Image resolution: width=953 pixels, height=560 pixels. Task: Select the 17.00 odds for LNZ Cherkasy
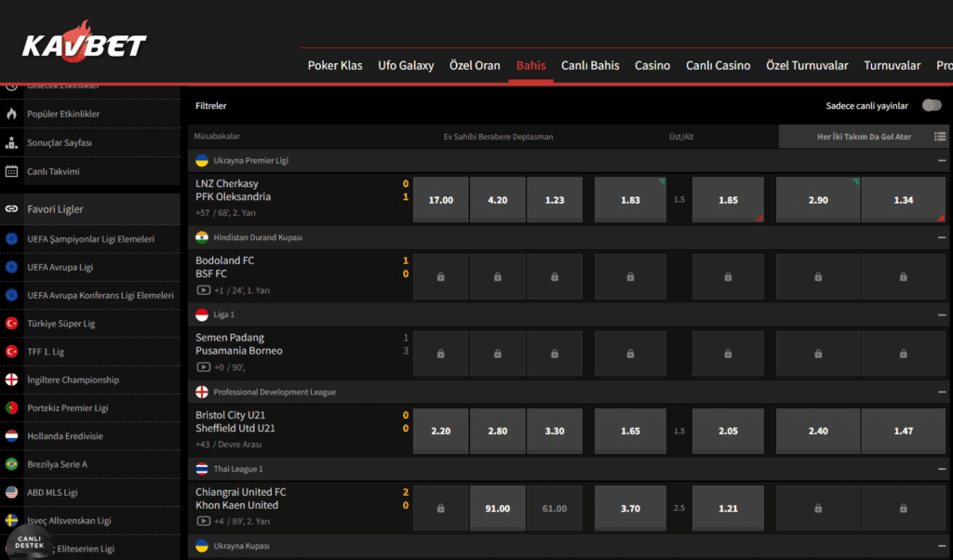tap(440, 200)
